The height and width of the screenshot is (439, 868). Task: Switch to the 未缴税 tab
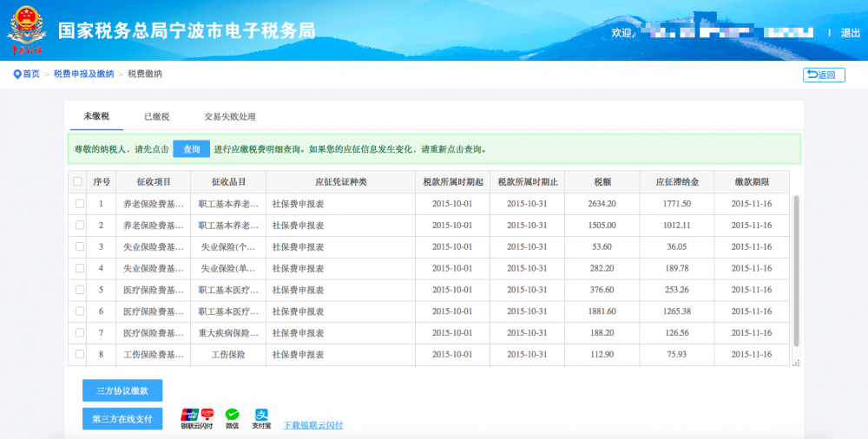(96, 116)
